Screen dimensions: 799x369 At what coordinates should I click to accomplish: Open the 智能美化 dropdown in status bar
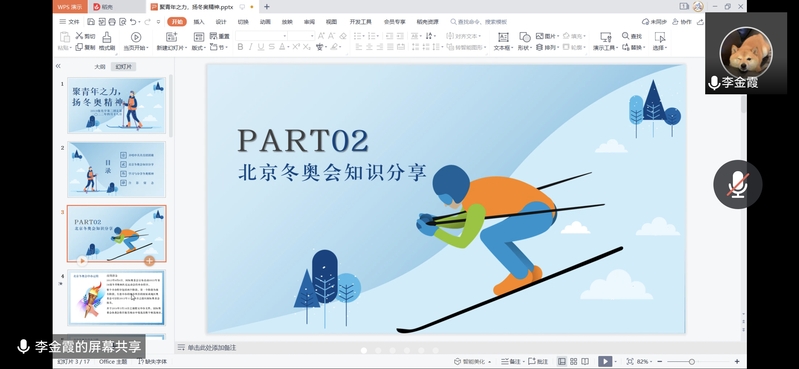click(472, 361)
